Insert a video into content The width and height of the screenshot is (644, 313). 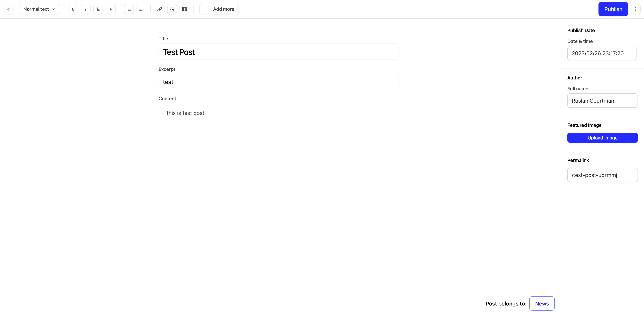pyautogui.click(x=184, y=9)
